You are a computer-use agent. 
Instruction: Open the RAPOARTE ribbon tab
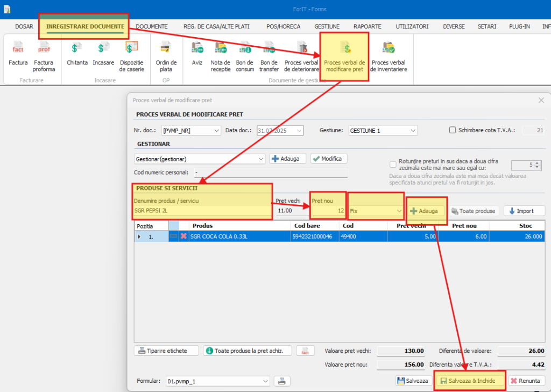click(367, 26)
